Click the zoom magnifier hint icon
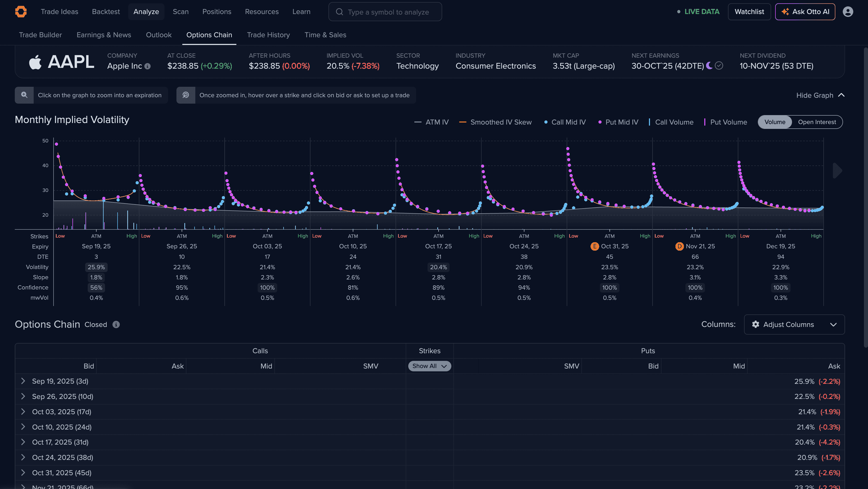The width and height of the screenshot is (868, 489). point(24,95)
